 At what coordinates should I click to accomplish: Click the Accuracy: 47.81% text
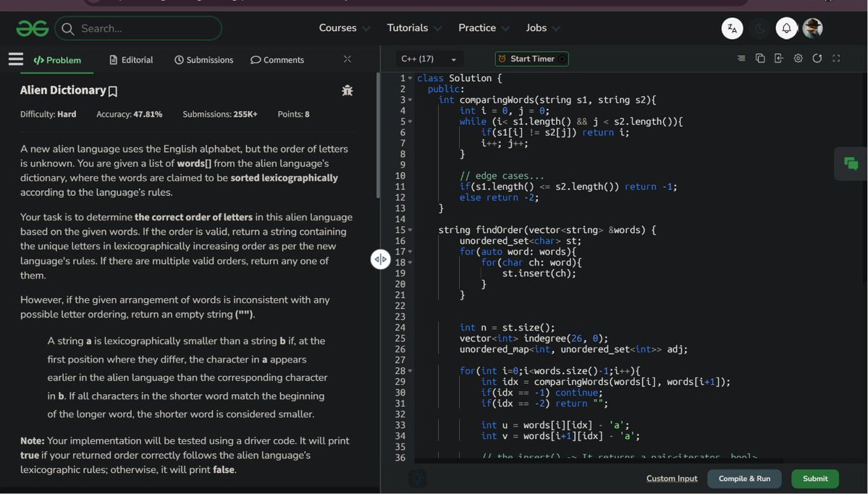click(x=129, y=114)
